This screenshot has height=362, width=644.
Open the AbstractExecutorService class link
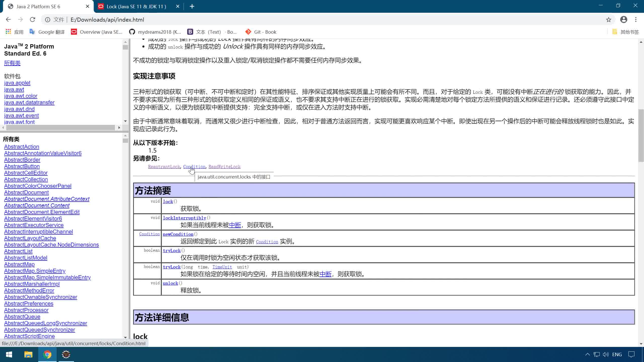pos(34,225)
